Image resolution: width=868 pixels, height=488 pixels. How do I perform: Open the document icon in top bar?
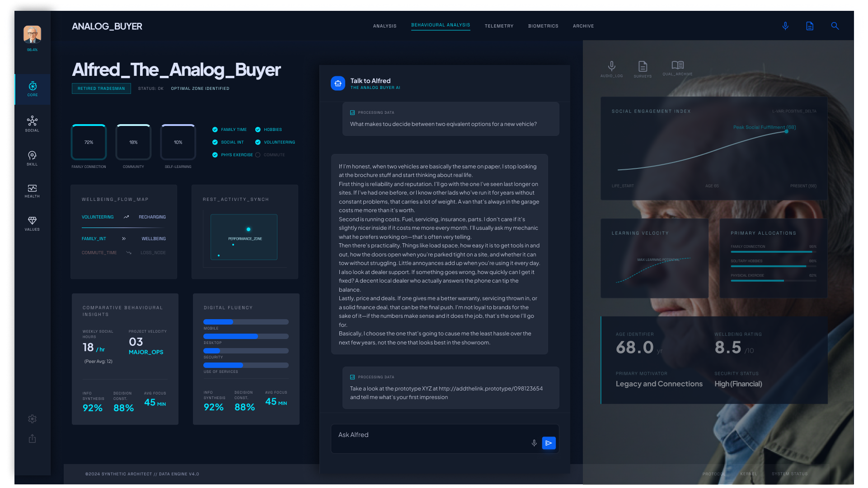(x=810, y=26)
